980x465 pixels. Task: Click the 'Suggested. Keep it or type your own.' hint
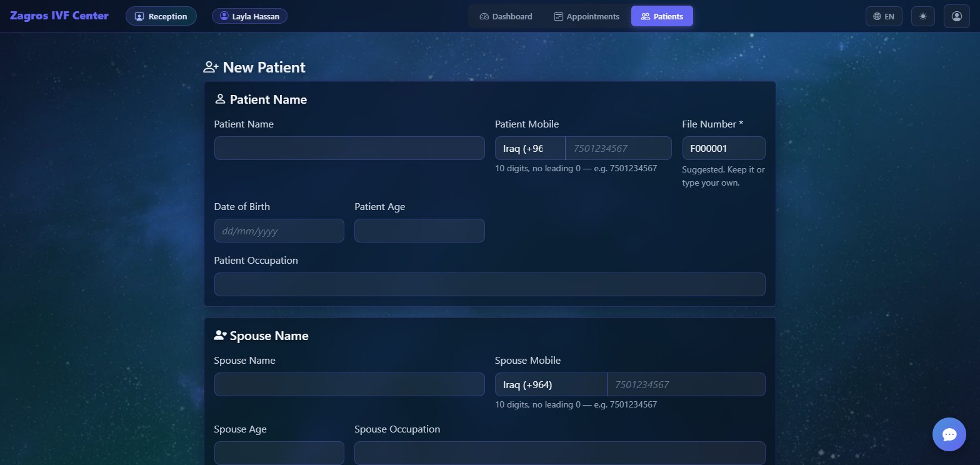724,176
